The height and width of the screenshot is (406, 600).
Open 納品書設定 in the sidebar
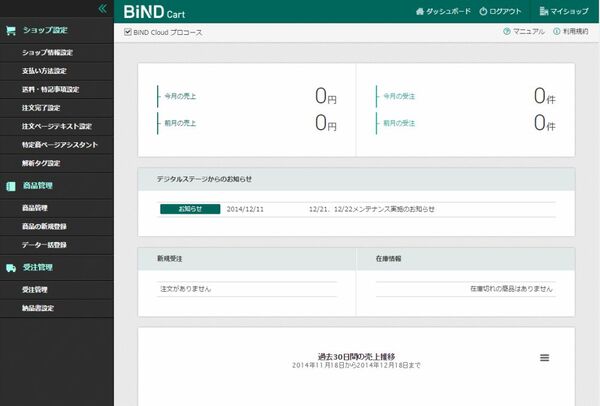[38, 308]
